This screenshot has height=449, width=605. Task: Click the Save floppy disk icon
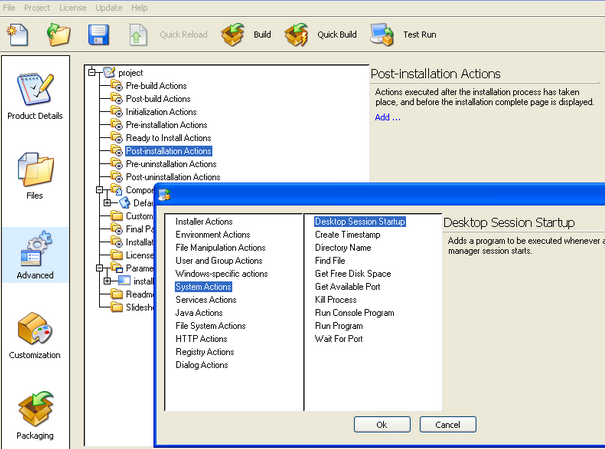click(x=98, y=35)
